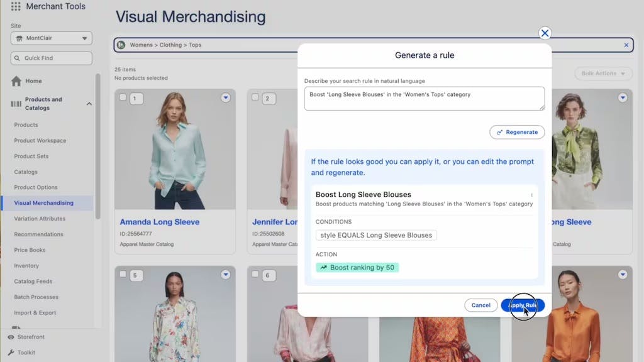Click the Womens > Clothing > Tops category field
Image resolution: width=644 pixels, height=362 pixels.
point(374,45)
